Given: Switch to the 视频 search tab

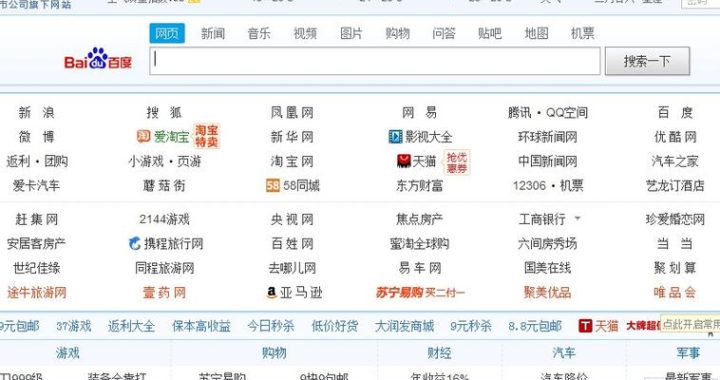Looking at the screenshot, I should 305,34.
